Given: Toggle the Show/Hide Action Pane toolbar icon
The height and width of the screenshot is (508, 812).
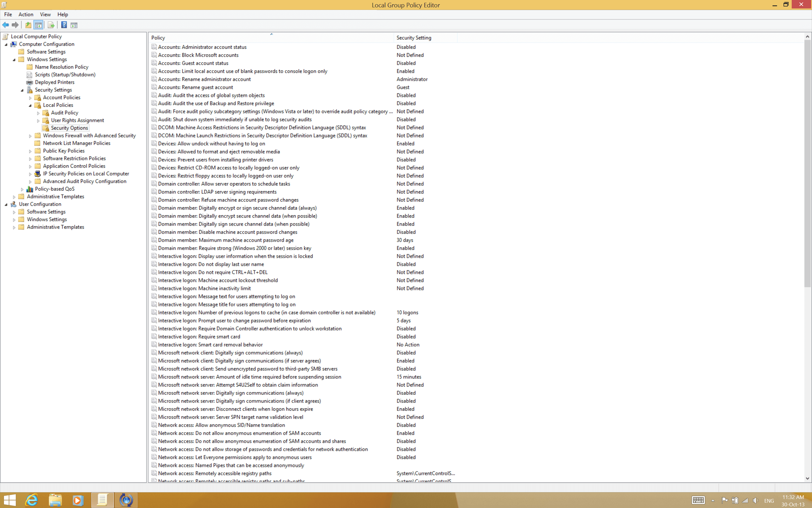Looking at the screenshot, I should tap(74, 25).
